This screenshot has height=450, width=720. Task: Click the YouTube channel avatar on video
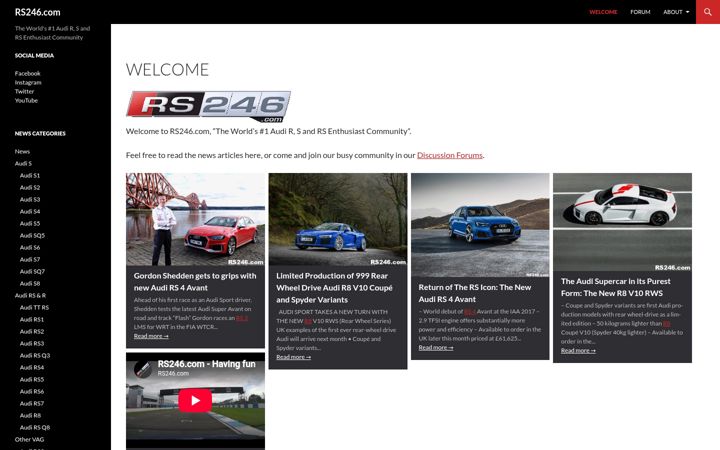(143, 368)
